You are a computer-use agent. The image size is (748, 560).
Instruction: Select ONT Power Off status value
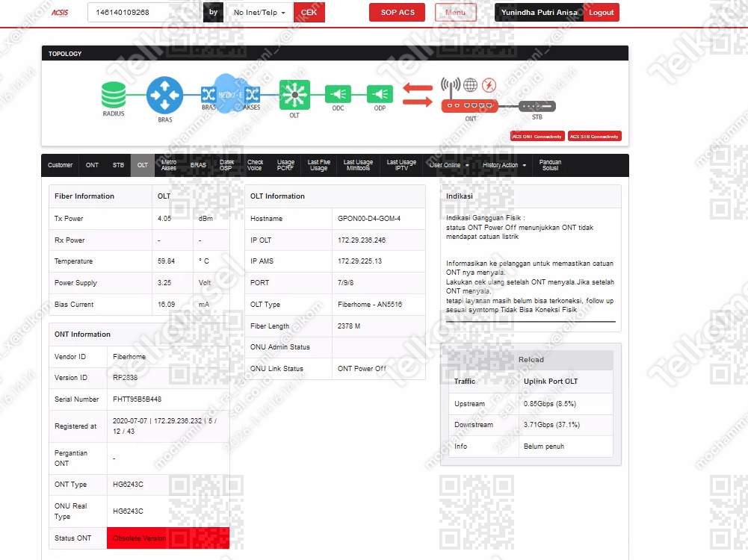(x=362, y=368)
